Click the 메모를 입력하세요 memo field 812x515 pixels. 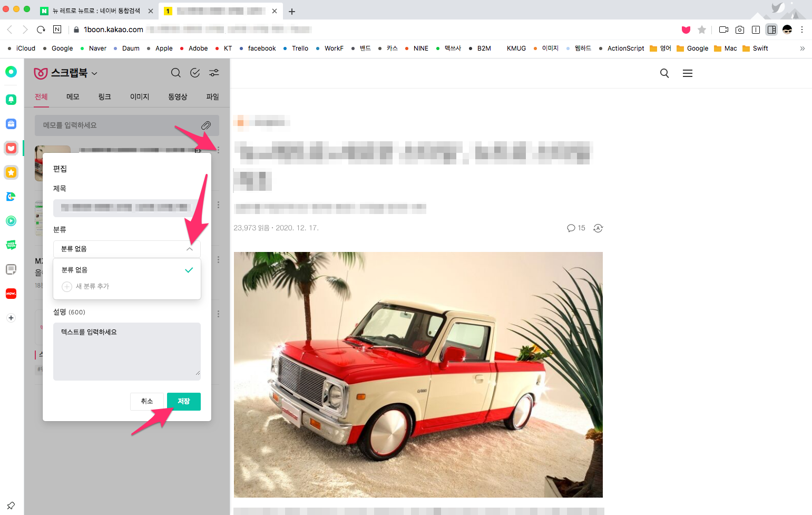(127, 125)
